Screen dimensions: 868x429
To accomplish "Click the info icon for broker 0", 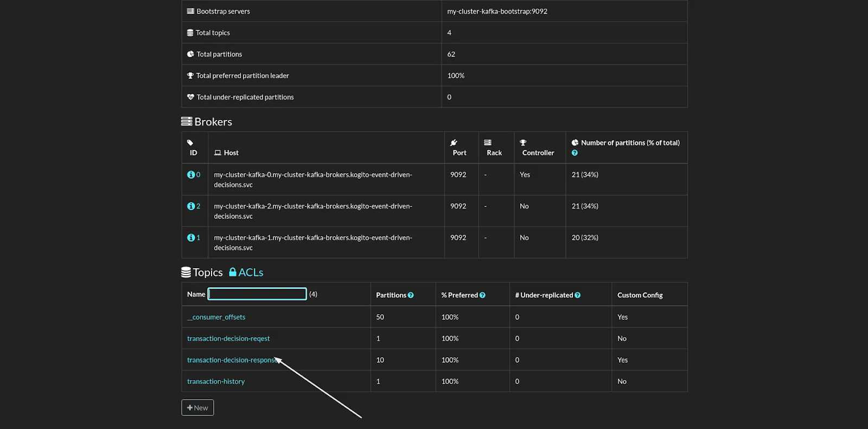I will point(191,175).
